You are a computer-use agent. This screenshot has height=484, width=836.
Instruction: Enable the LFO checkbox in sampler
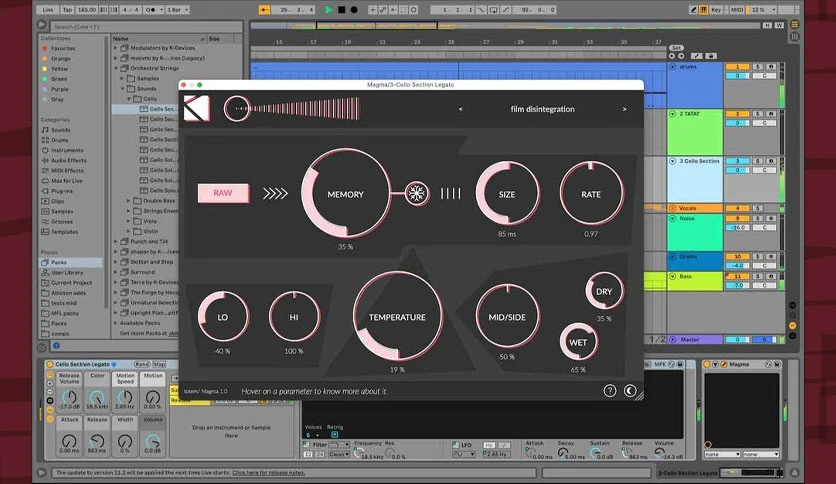455,444
